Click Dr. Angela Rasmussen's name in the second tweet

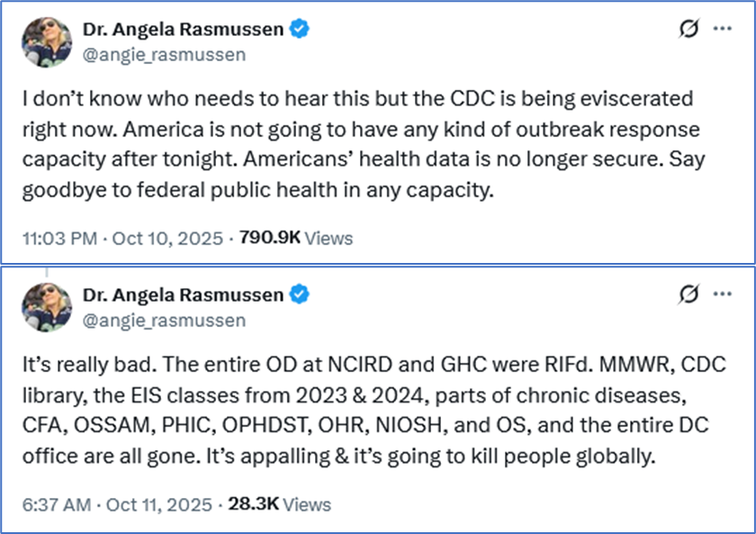coord(183,294)
